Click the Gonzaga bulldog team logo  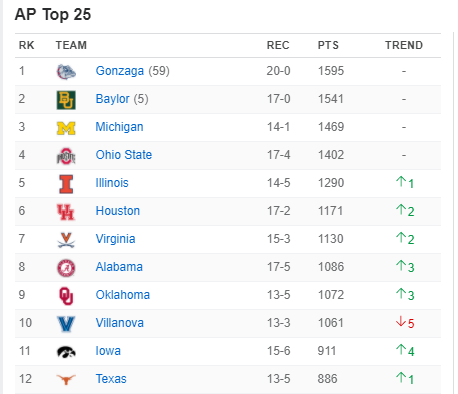(x=66, y=72)
